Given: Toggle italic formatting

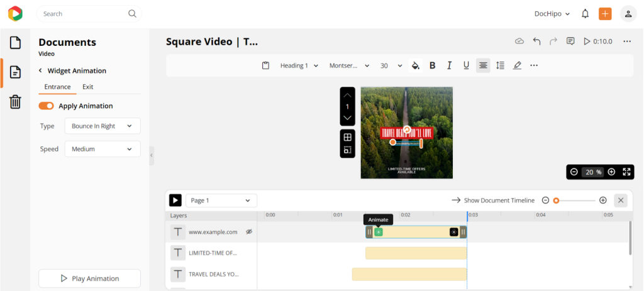Looking at the screenshot, I should [449, 65].
